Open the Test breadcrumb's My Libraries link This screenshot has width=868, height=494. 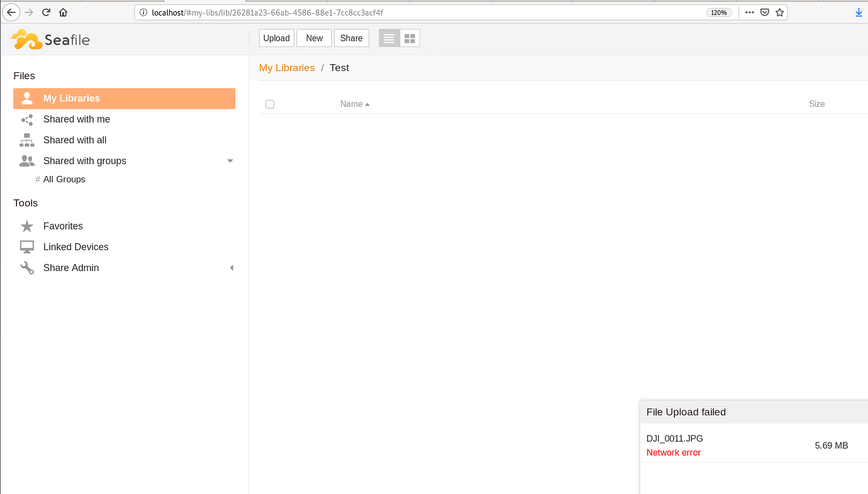(x=287, y=67)
